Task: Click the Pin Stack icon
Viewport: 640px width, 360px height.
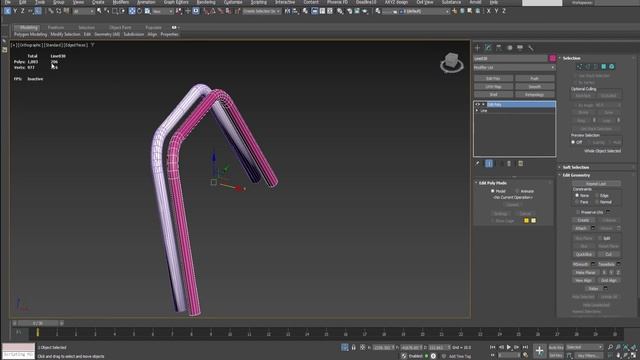Action: click(478, 164)
